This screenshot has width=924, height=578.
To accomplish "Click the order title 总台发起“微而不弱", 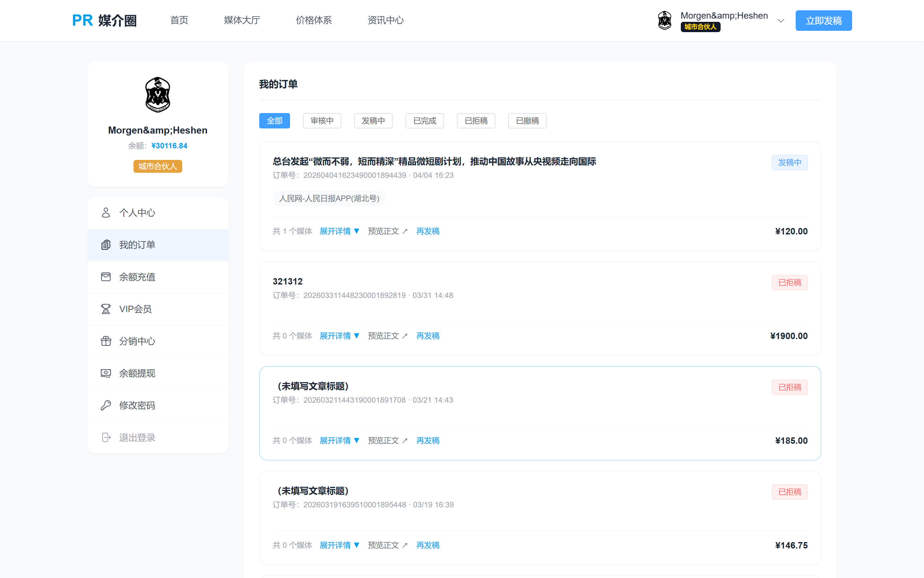I will point(434,161).
